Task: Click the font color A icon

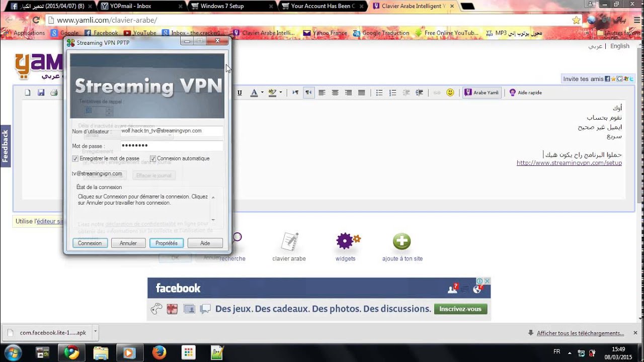Action: tap(254, 93)
